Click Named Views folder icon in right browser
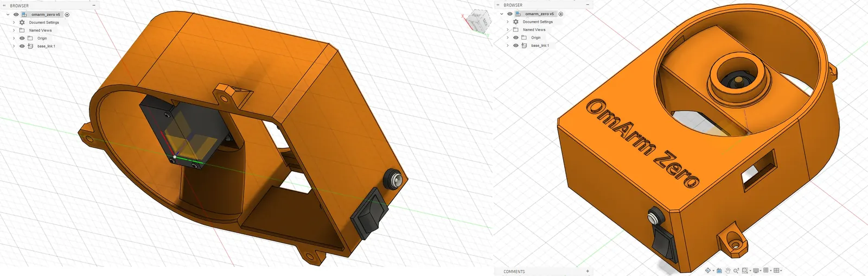868x276 pixels. tap(516, 30)
